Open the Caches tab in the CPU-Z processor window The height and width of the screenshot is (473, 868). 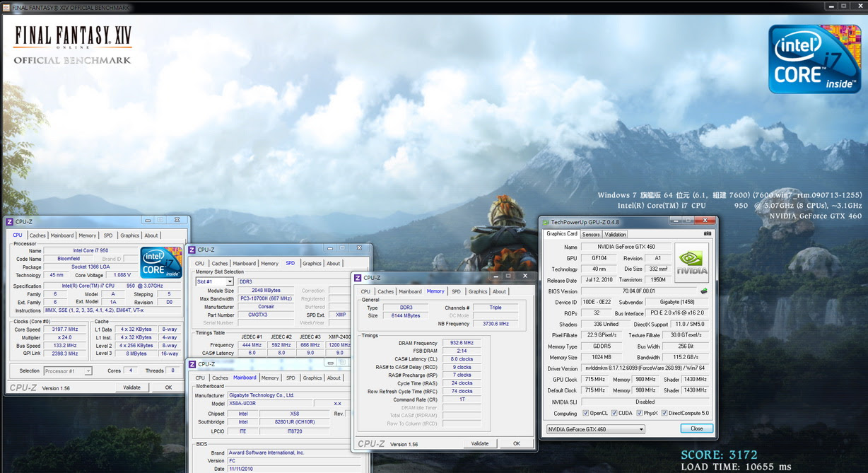[x=37, y=235]
